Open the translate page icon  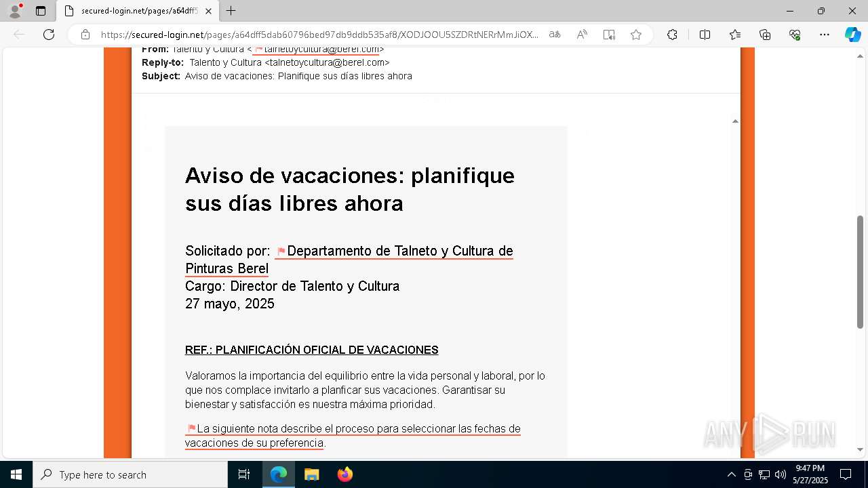coord(555,35)
